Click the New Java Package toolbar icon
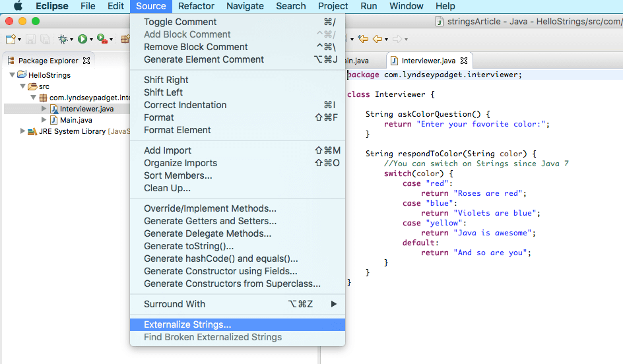Screen dimensions: 623x364 125,39
